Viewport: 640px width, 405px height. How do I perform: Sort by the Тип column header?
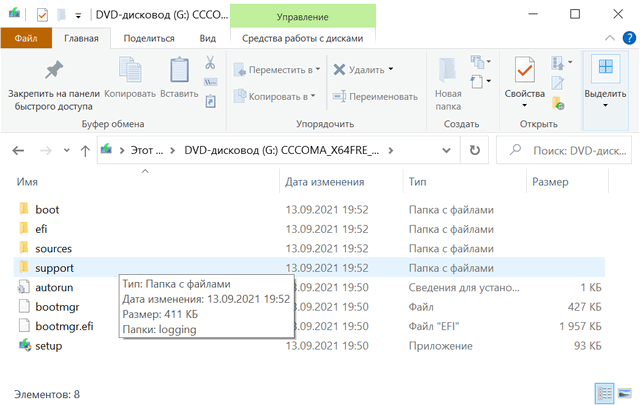tap(418, 182)
